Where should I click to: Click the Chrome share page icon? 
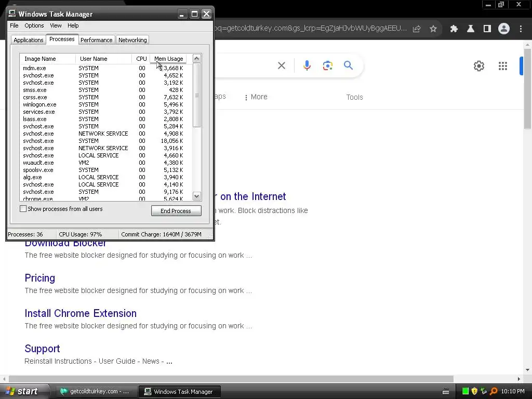pos(417,29)
